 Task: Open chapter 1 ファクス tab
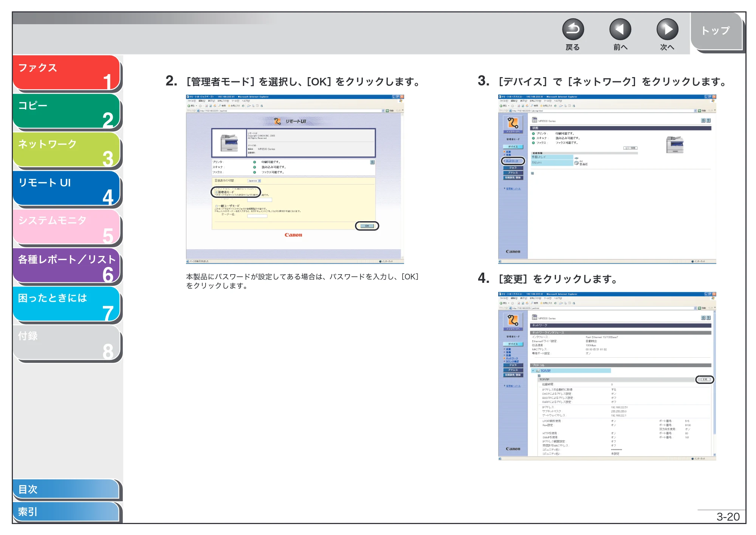(x=66, y=73)
